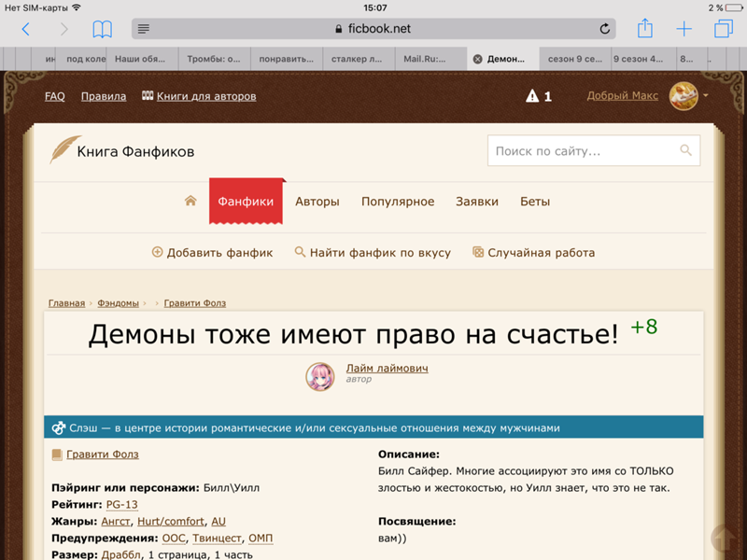Switch to the понравить... tab
The width and height of the screenshot is (747, 560).
click(x=287, y=59)
